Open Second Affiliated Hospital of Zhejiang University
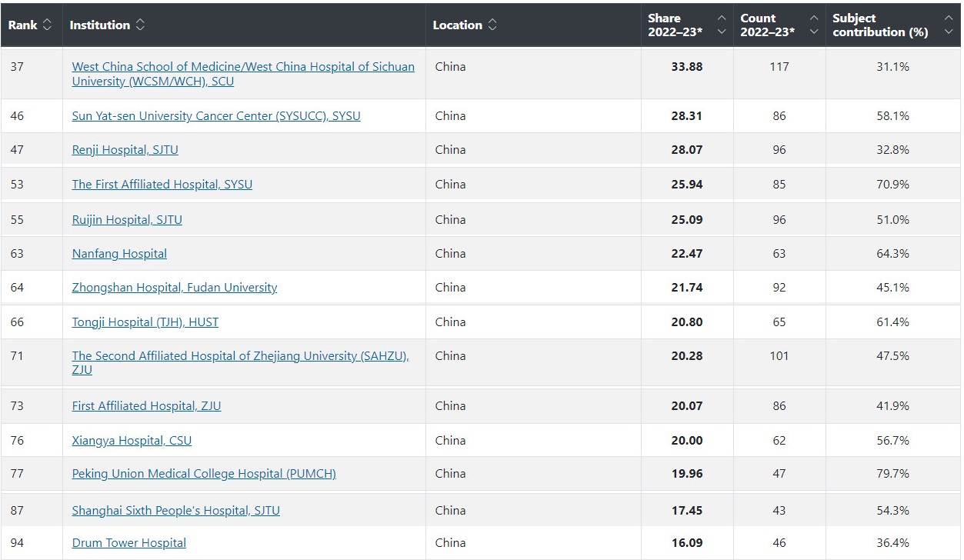Screen dimensions: 964x560 click(240, 356)
